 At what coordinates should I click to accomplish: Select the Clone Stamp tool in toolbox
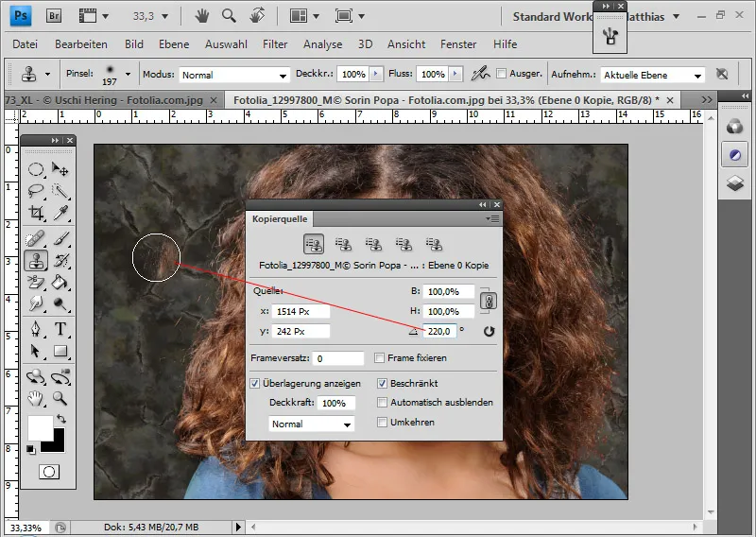(36, 261)
